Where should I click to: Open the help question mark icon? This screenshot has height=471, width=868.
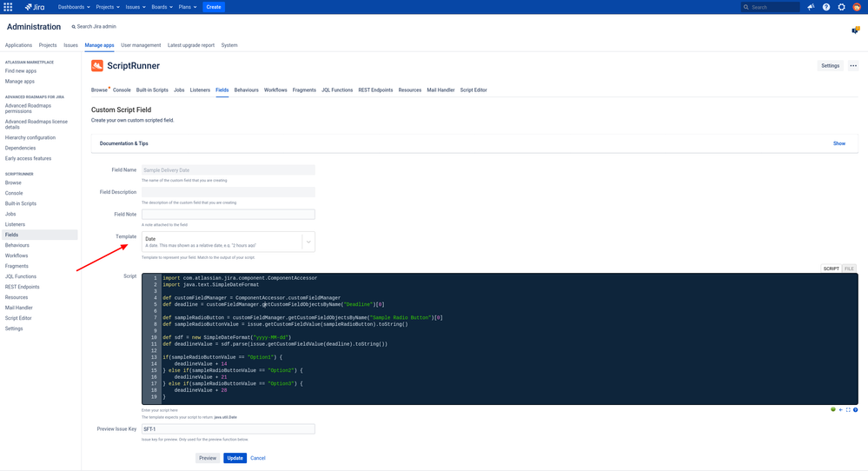tap(826, 7)
